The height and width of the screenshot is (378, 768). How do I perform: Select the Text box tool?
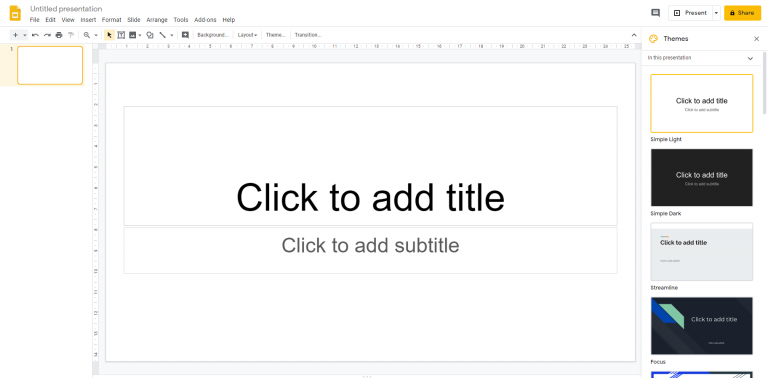[121, 35]
